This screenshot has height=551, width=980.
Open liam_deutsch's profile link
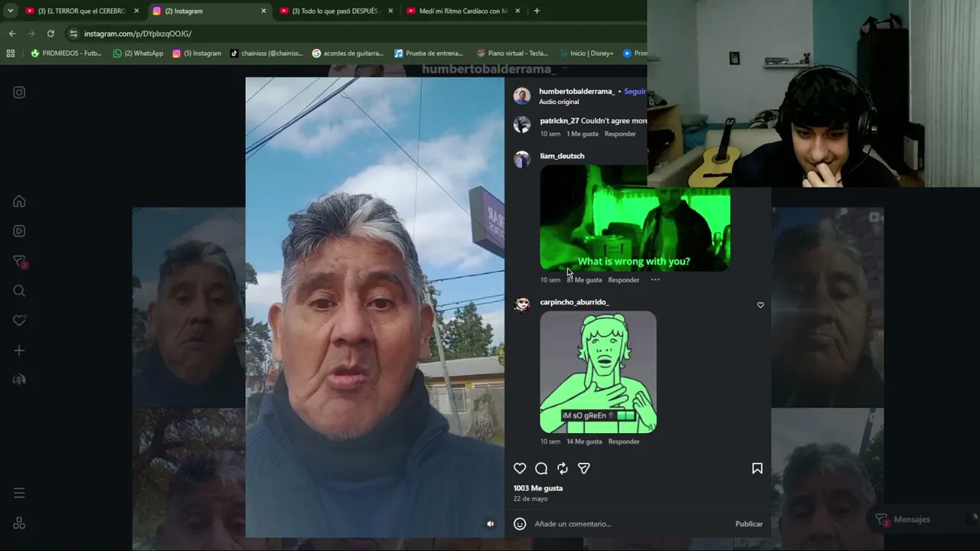click(562, 156)
